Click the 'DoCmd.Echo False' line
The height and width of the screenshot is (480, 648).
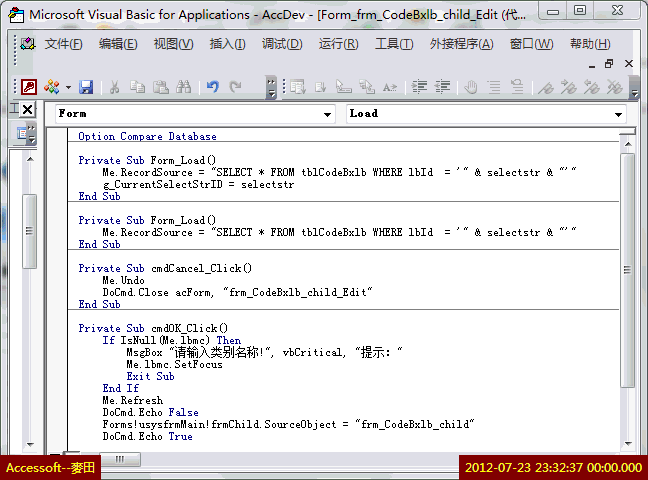click(x=150, y=412)
